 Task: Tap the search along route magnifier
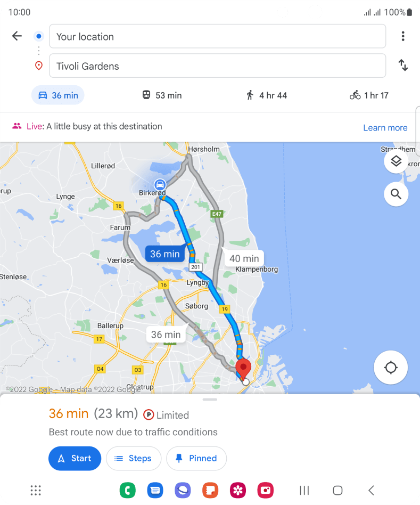(x=396, y=194)
